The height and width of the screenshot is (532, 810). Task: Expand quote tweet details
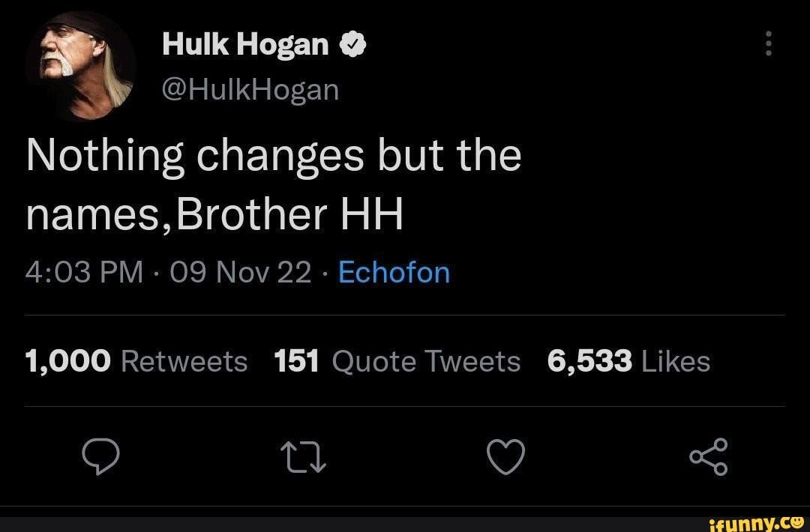(x=397, y=360)
